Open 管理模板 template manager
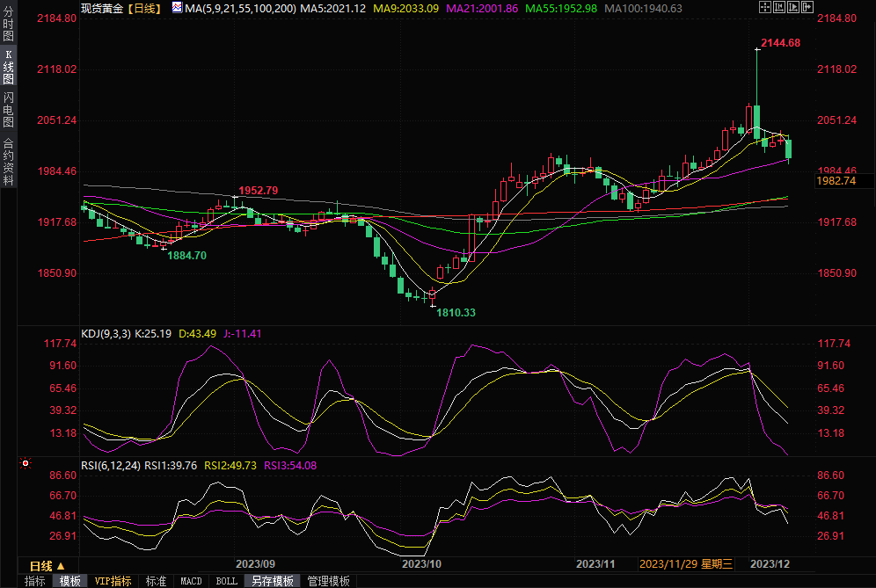 pyautogui.click(x=328, y=581)
